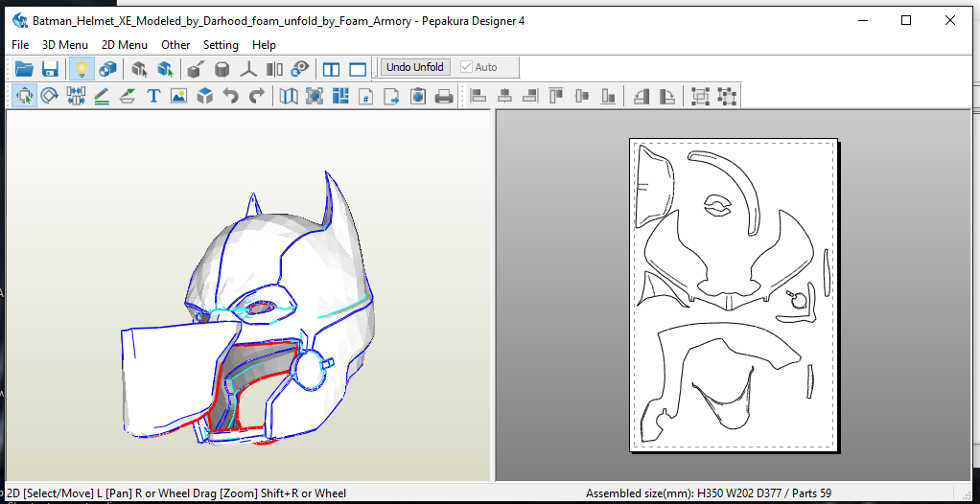Click the Align Center Horizontally icon
The image size is (980, 504).
point(504,96)
